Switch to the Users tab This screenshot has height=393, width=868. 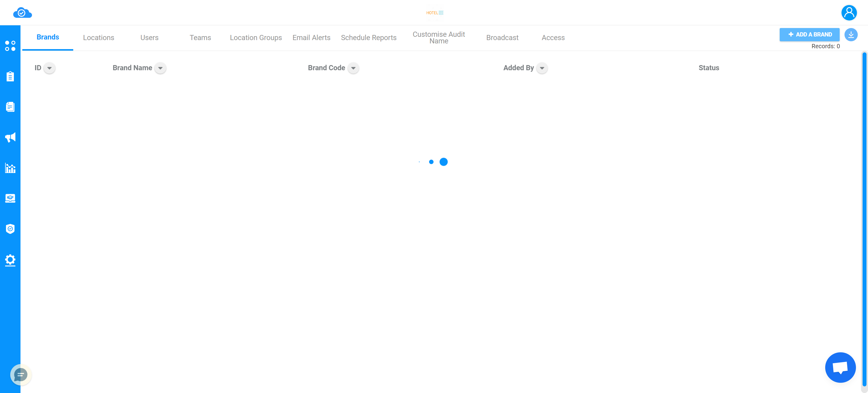click(x=149, y=38)
